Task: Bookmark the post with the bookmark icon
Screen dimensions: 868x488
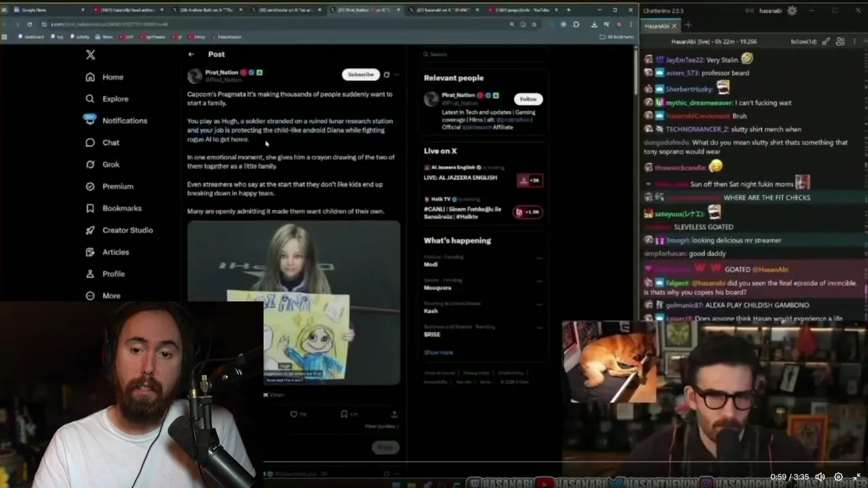Action: [344, 414]
